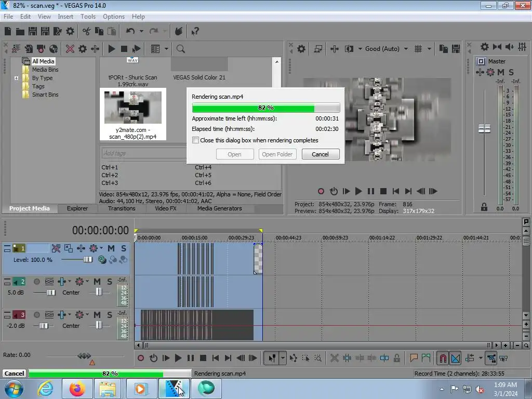This screenshot has width=532, height=399.
Task: Solo audio track 2
Action: (x=109, y=282)
